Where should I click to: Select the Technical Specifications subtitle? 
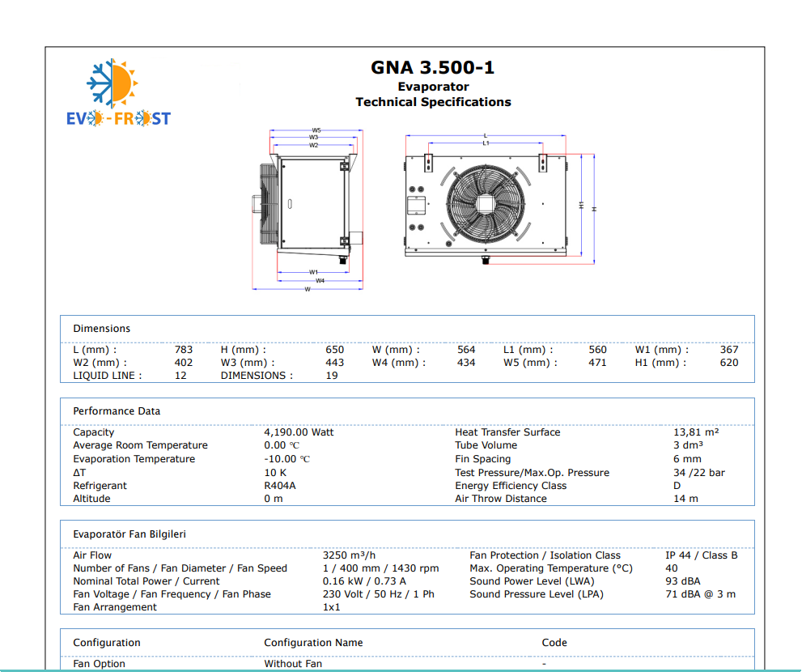tap(433, 102)
